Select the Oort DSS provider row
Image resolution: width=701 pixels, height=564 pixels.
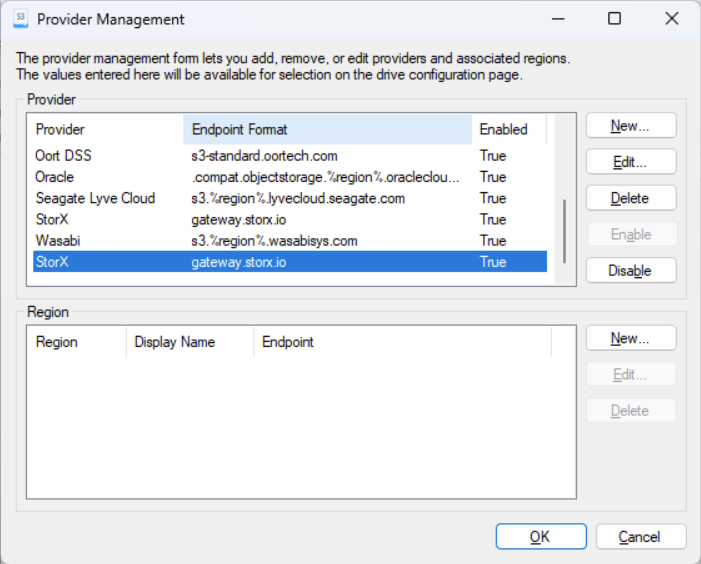coord(290,156)
